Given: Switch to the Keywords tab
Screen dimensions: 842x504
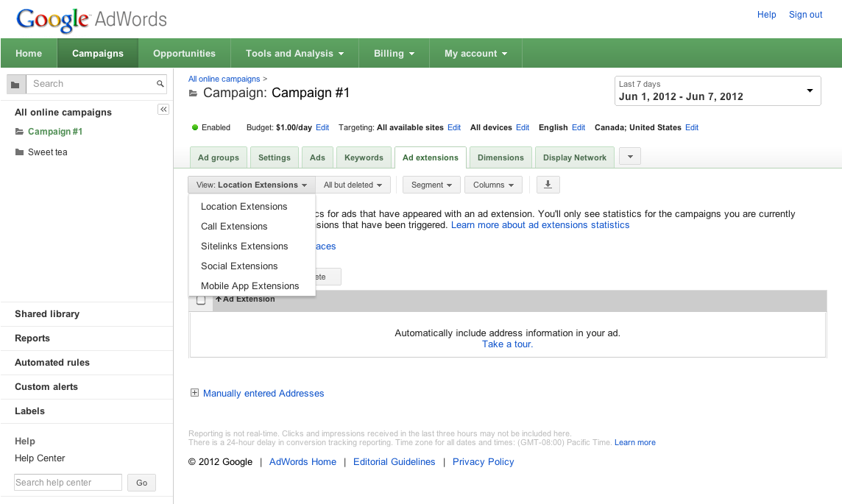Looking at the screenshot, I should (x=364, y=157).
